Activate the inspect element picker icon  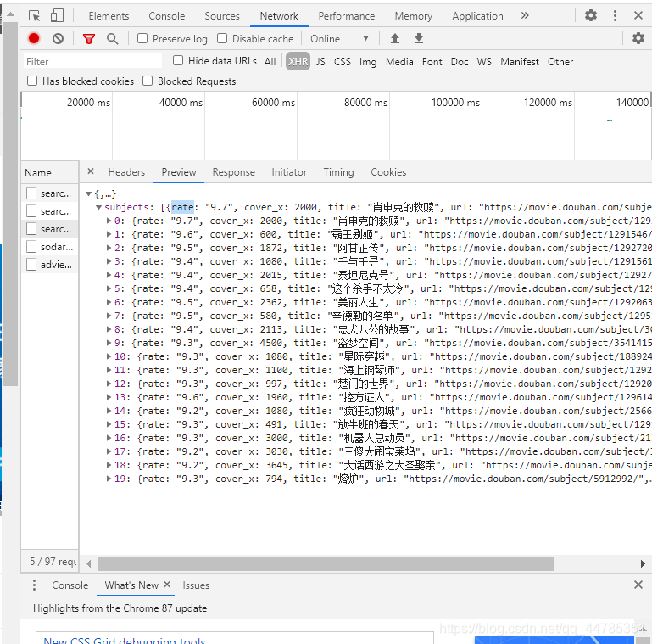[x=35, y=16]
